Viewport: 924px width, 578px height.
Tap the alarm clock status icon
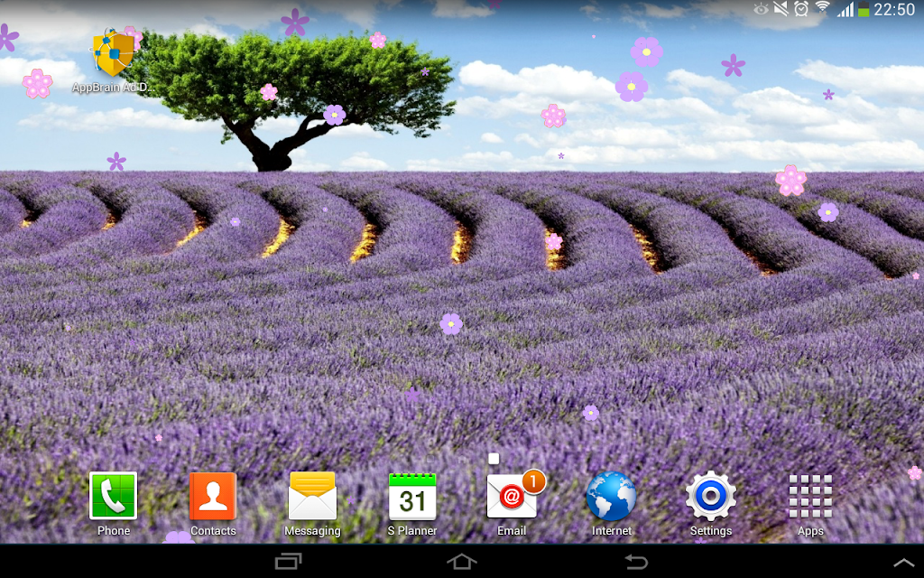point(801,9)
